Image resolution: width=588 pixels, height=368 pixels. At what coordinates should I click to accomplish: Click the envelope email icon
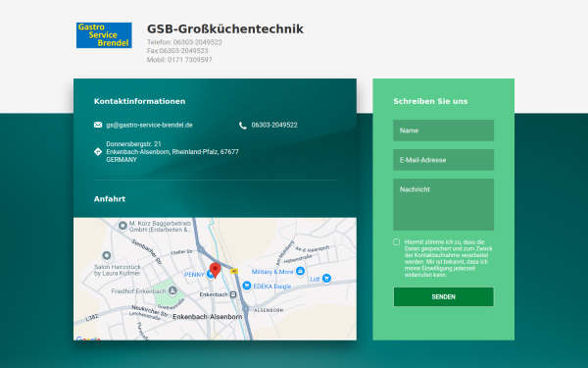[98, 125]
